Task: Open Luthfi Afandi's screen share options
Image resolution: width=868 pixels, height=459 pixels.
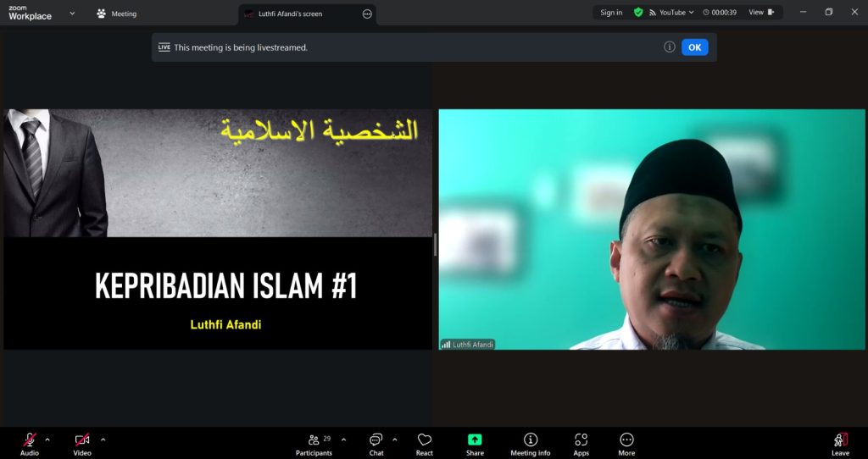Action: coord(367,14)
